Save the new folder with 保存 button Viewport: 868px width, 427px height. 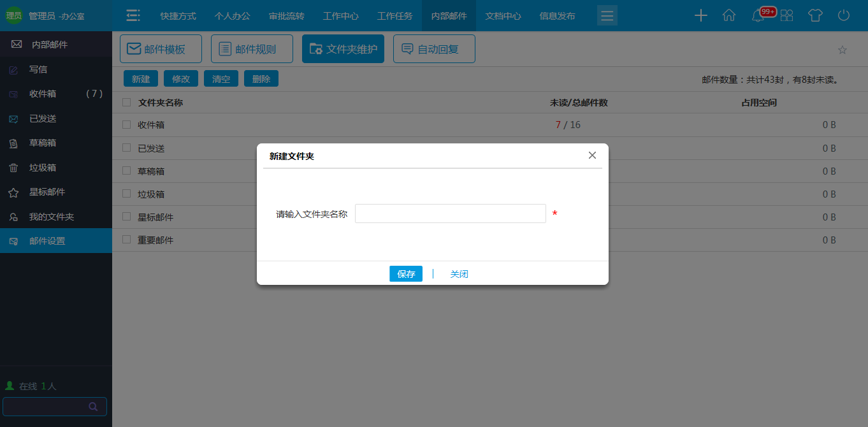tap(406, 273)
